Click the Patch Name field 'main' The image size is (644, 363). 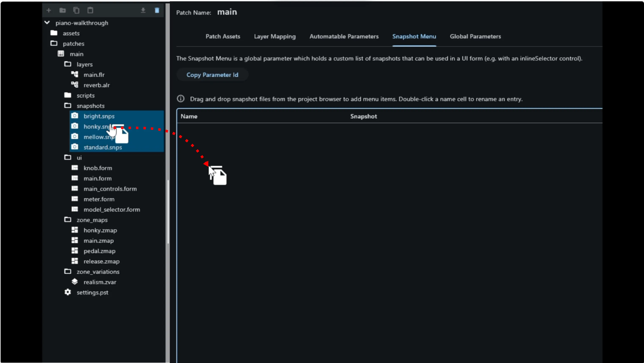(227, 12)
